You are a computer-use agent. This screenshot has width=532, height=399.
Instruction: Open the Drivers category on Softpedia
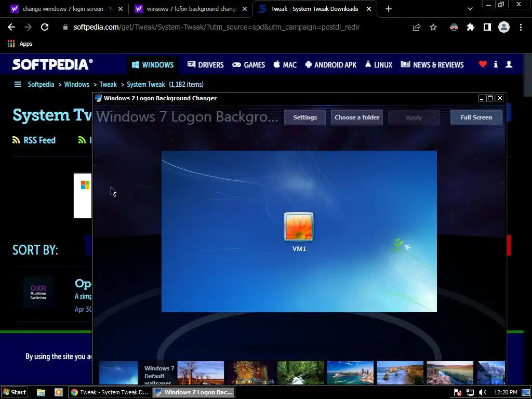coord(206,65)
